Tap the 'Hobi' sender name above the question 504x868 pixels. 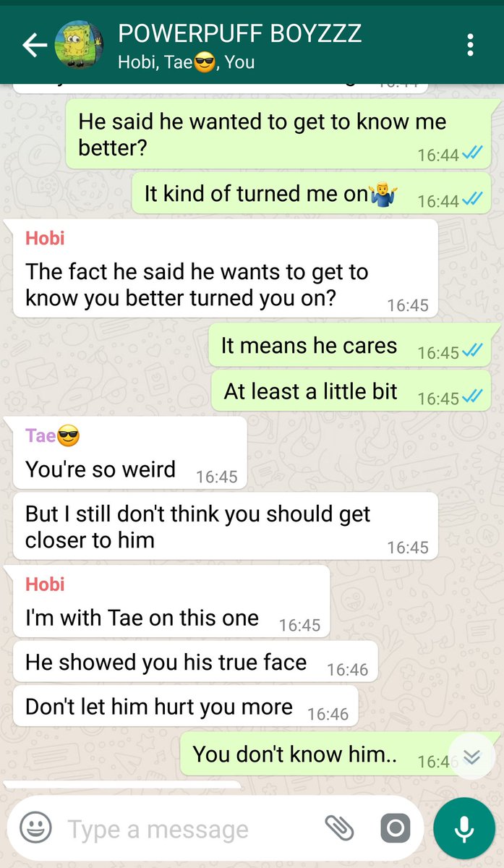coord(45,237)
